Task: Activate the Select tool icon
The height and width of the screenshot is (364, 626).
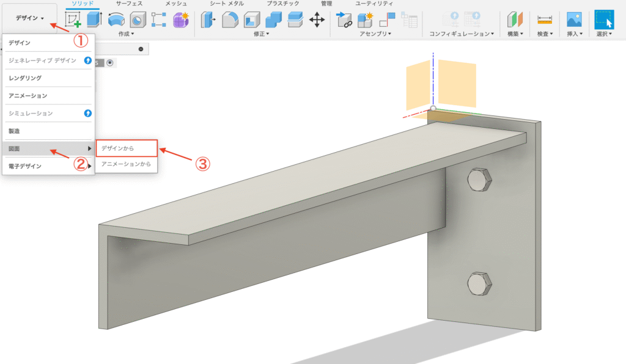Action: (603, 18)
